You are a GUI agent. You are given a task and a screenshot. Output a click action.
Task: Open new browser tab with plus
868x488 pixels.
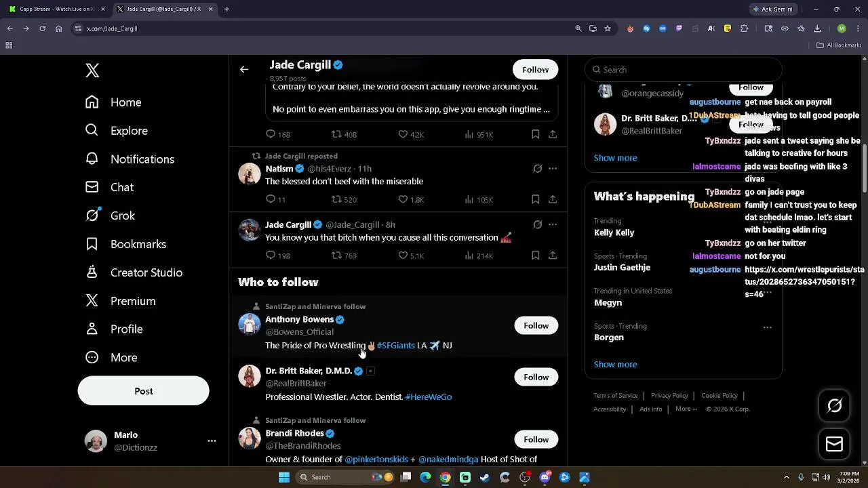pyautogui.click(x=226, y=9)
